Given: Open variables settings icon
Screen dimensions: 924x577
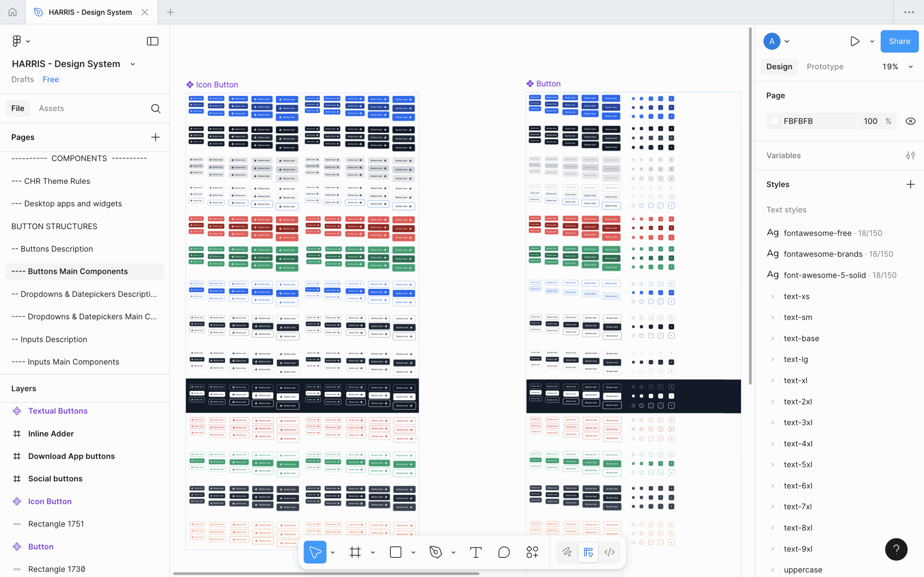Looking at the screenshot, I should click(x=910, y=155).
